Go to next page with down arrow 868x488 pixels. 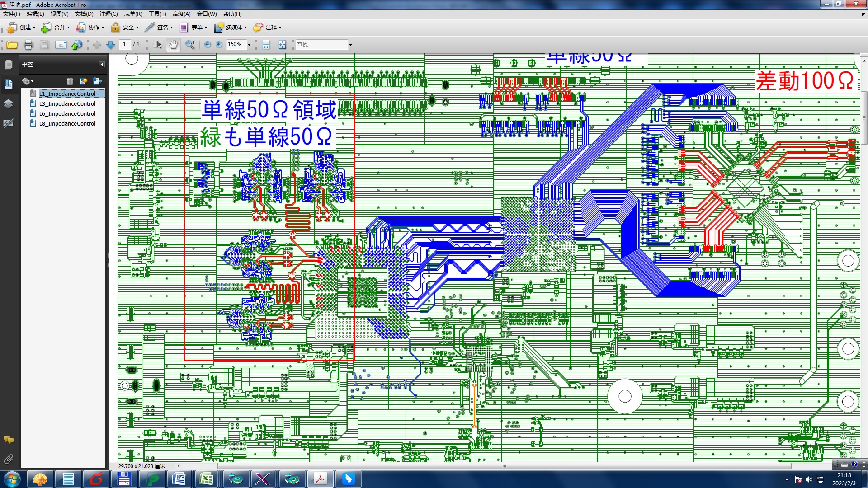click(x=110, y=44)
